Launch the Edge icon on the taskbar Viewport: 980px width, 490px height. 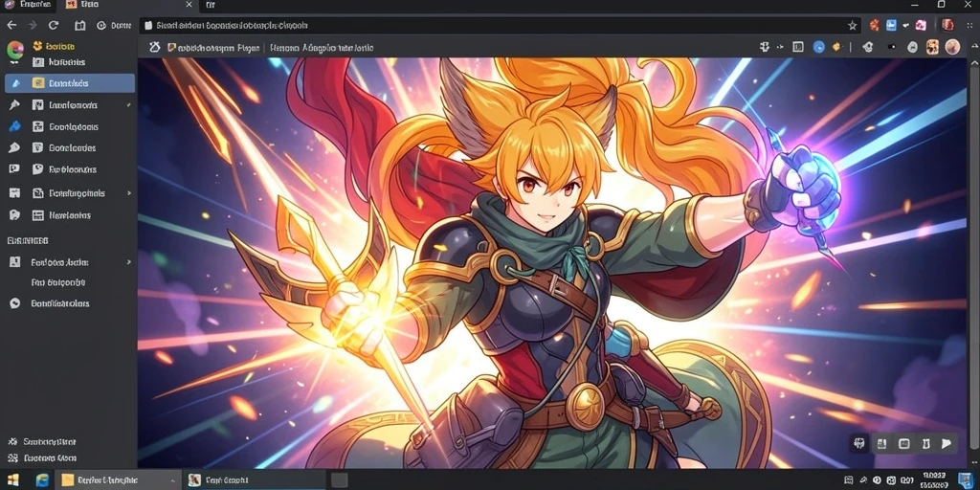42,480
